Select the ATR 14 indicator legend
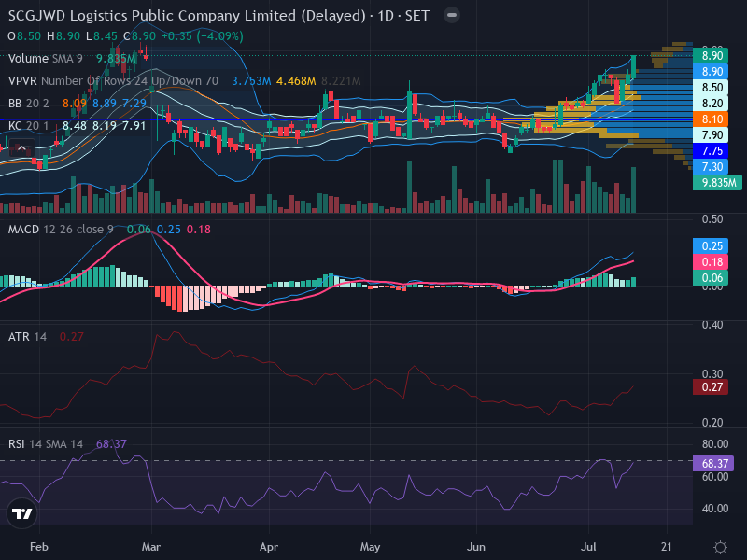The width and height of the screenshot is (747, 560). [28, 337]
